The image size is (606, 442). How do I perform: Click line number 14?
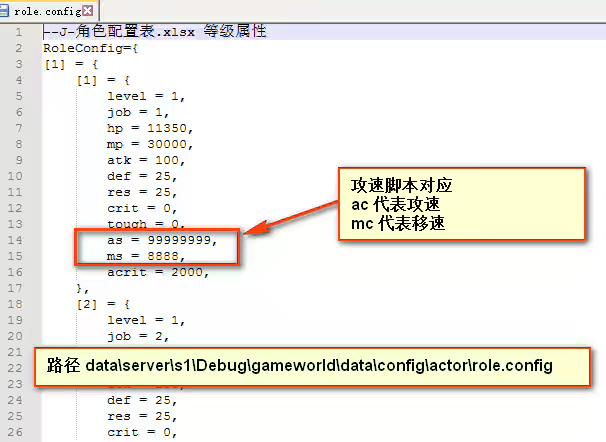15,240
